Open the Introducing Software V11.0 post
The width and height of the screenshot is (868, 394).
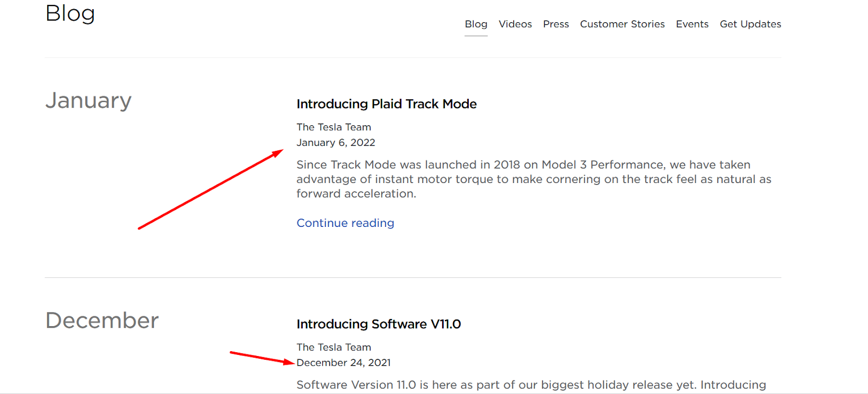(379, 324)
